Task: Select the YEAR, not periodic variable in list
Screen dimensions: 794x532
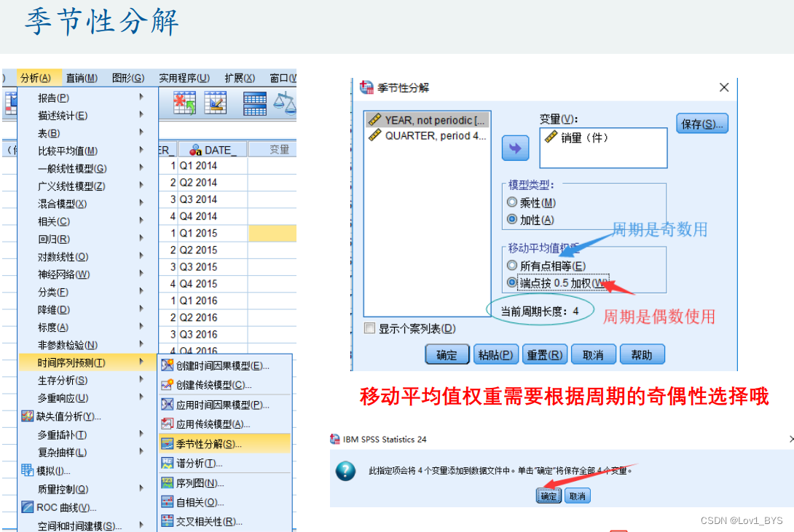Action: [x=427, y=120]
